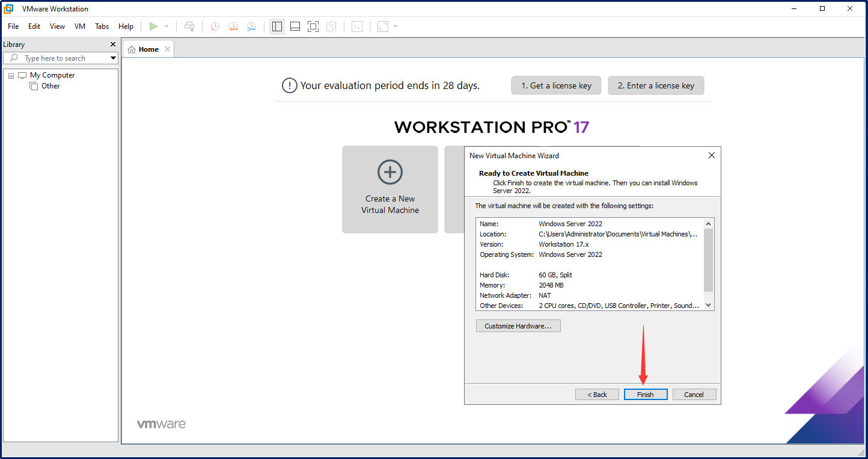Toggle the thumbnail bar view icon

(x=295, y=26)
